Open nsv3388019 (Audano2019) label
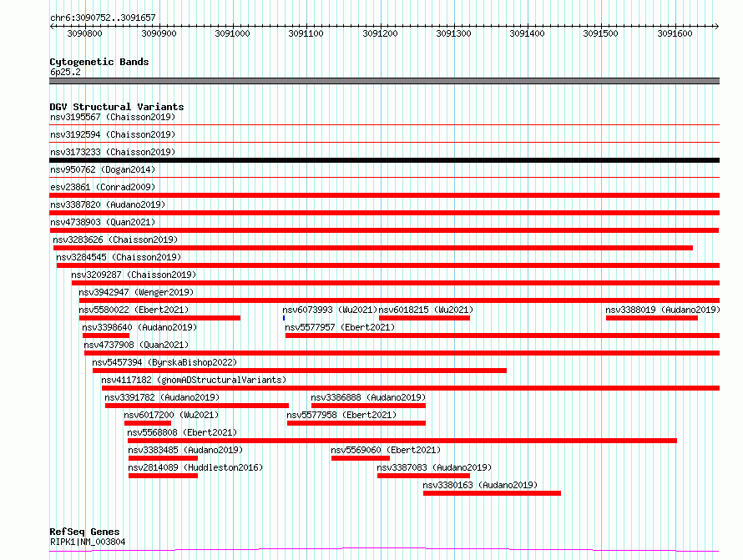The image size is (743, 560). pyautogui.click(x=663, y=310)
